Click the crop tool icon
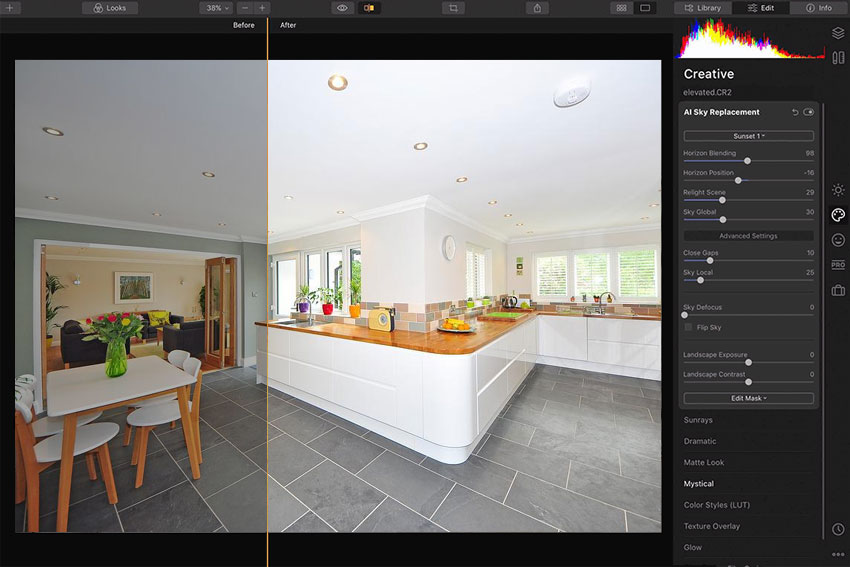The image size is (850, 567). click(x=454, y=8)
